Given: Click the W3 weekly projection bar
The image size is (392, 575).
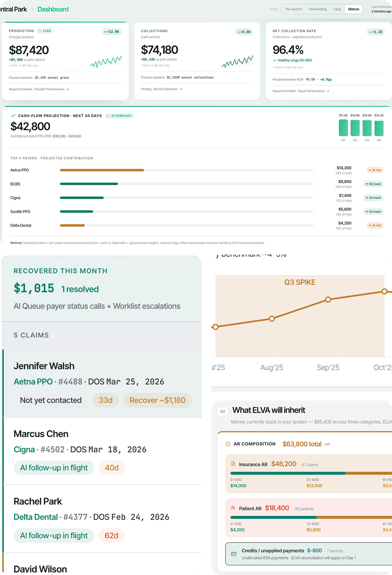Looking at the screenshot, I should click(367, 128).
